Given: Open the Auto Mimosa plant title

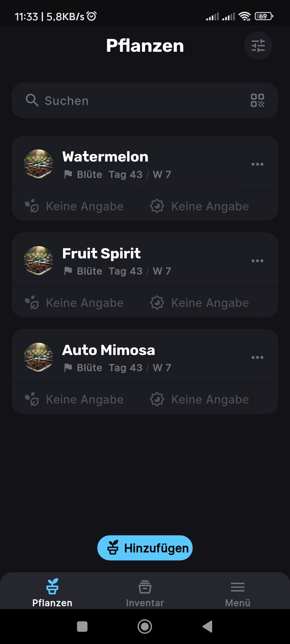Looking at the screenshot, I should click(108, 350).
